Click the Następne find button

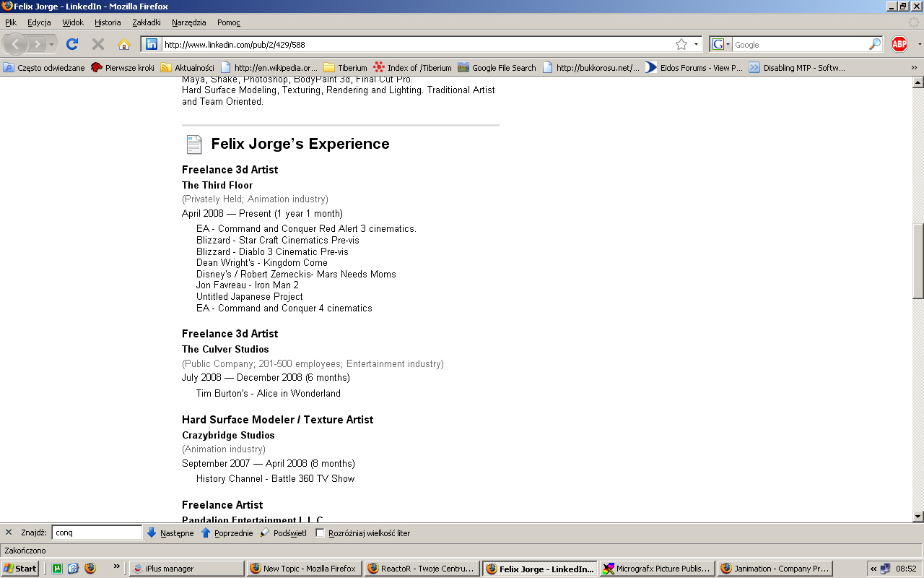coord(170,533)
